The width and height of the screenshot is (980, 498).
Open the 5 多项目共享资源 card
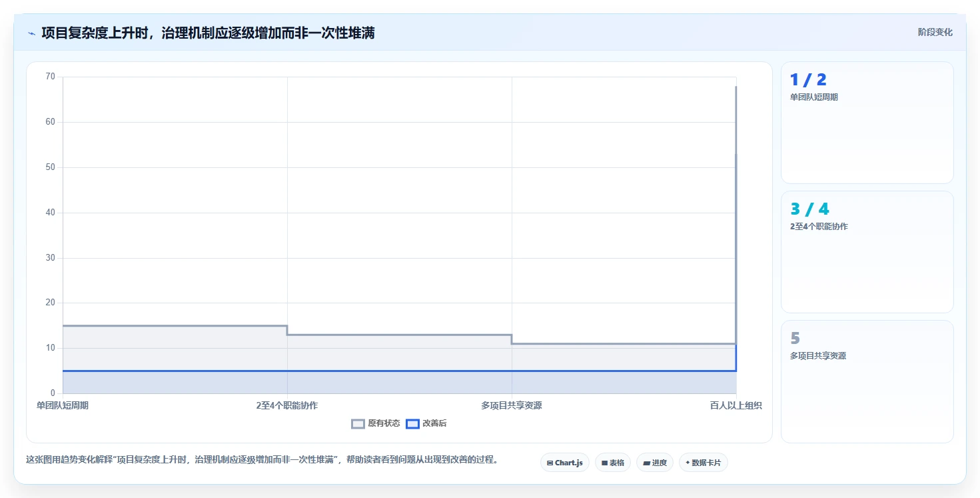point(867,381)
